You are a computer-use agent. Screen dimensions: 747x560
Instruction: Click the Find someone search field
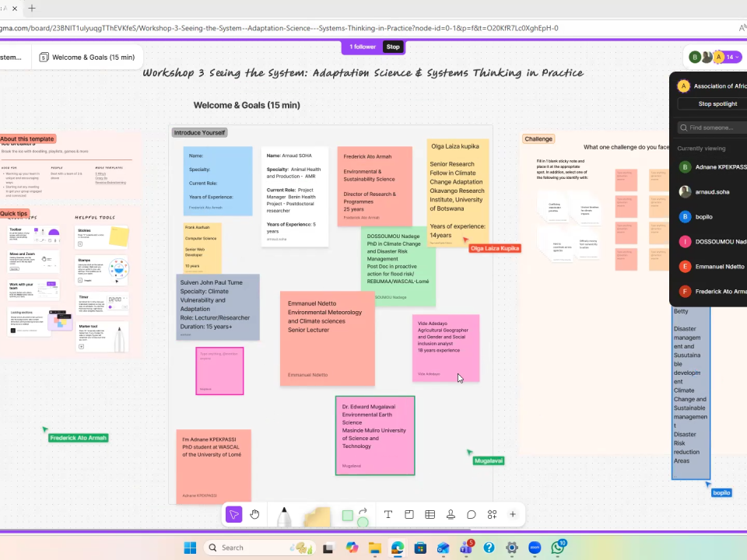pos(716,128)
